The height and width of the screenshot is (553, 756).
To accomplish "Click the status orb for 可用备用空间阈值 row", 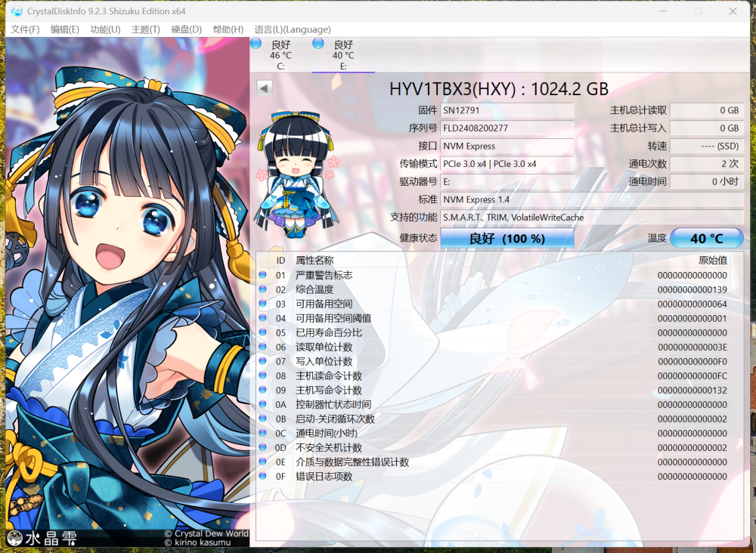I will 263,318.
